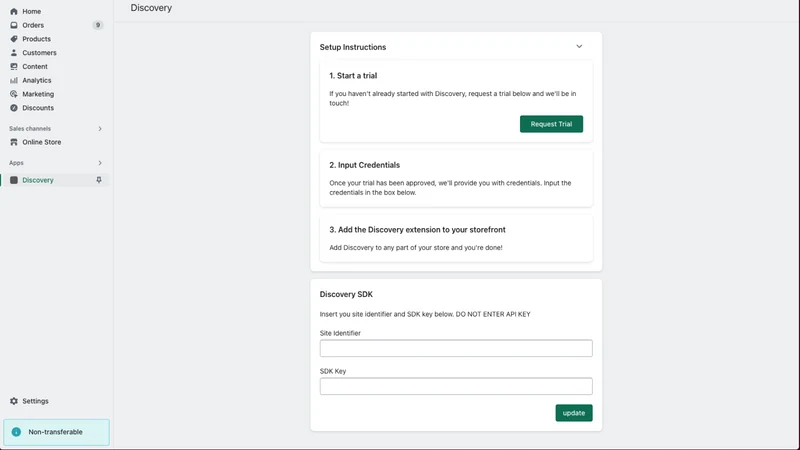Screen dimensions: 800x450
Task: Click 'Once your trial has been approved' text
Action: (450, 188)
